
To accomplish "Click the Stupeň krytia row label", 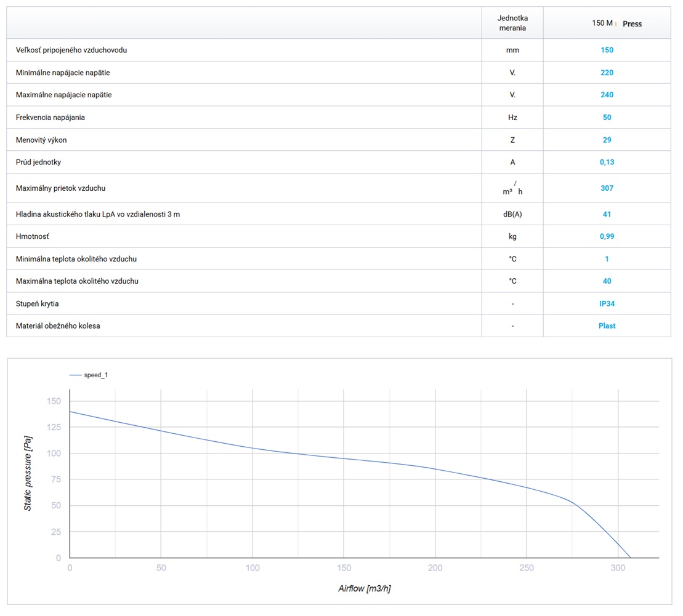I will pyautogui.click(x=38, y=303).
